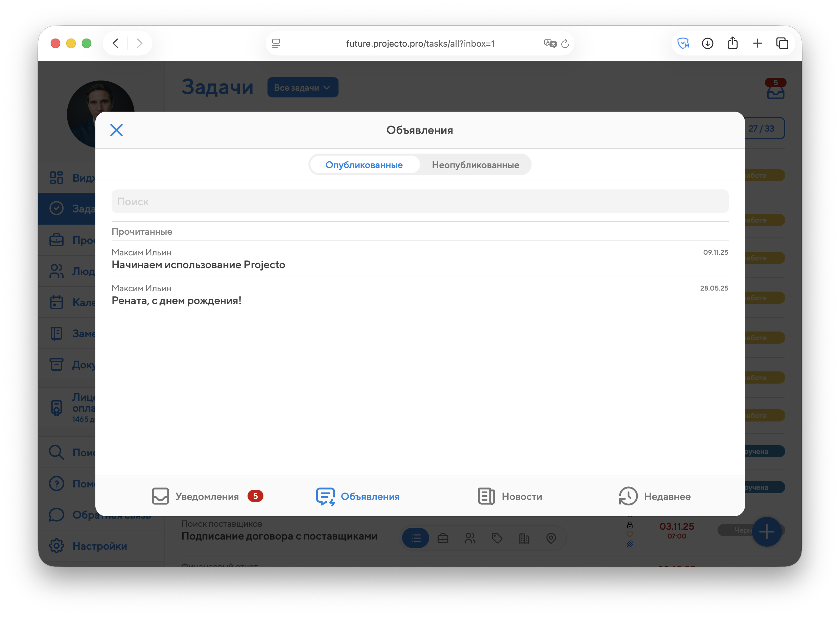
Task: Expand the Все задачи dropdown
Action: [x=302, y=87]
